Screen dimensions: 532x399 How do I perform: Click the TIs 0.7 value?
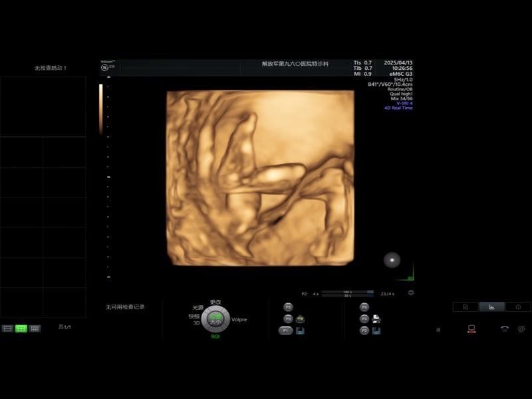pos(362,63)
